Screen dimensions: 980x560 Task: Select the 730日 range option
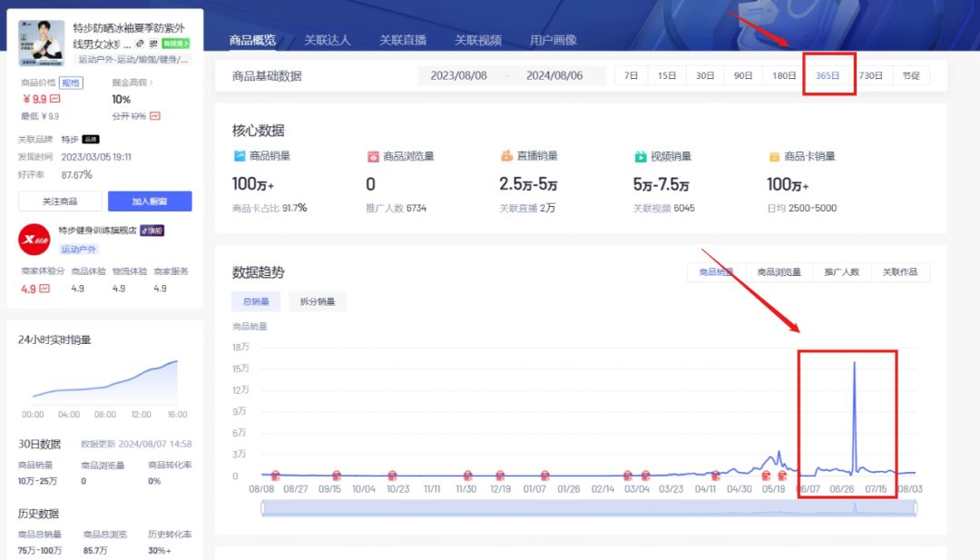click(870, 75)
